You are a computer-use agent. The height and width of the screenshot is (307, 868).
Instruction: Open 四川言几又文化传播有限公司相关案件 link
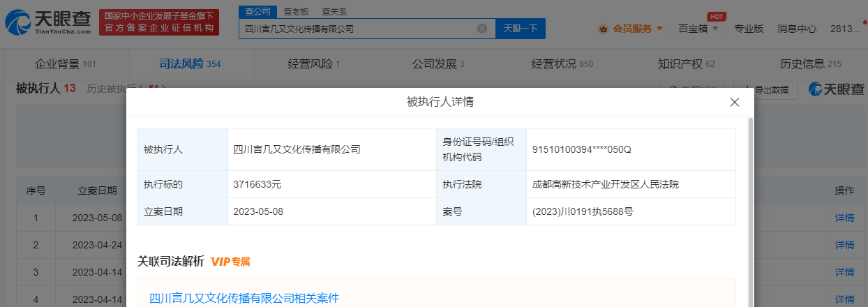244,298
